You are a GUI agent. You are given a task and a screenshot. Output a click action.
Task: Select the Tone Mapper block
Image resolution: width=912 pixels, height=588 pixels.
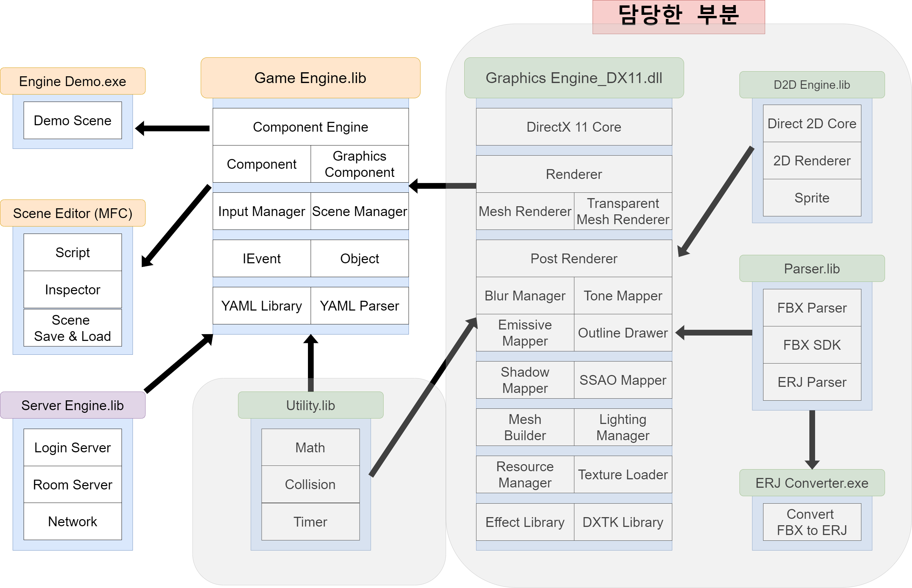[x=623, y=296]
